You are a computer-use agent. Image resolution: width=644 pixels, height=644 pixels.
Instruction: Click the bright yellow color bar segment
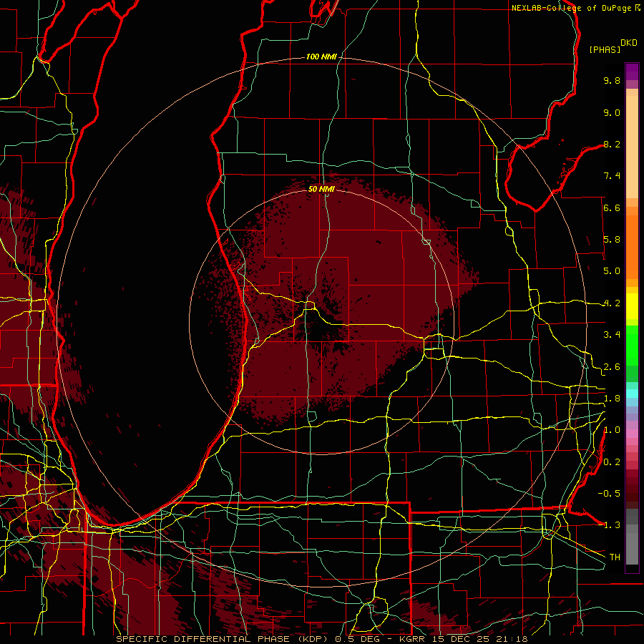point(632,306)
